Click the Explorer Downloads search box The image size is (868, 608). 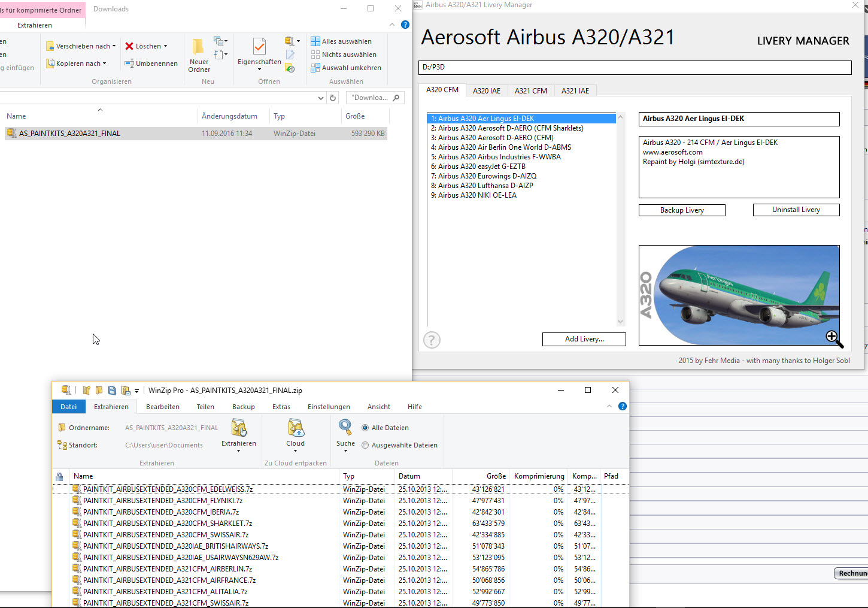[375, 98]
